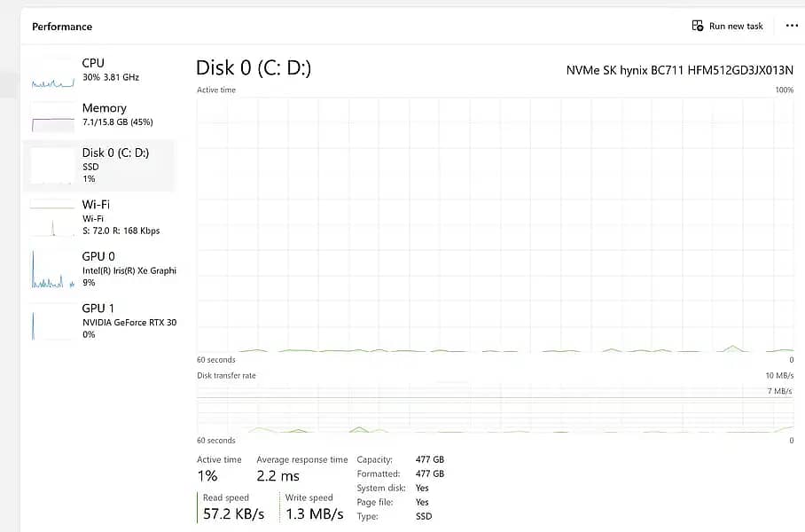This screenshot has width=805, height=532.
Task: Click the Wi-Fi activity mini graph
Action: (53, 218)
